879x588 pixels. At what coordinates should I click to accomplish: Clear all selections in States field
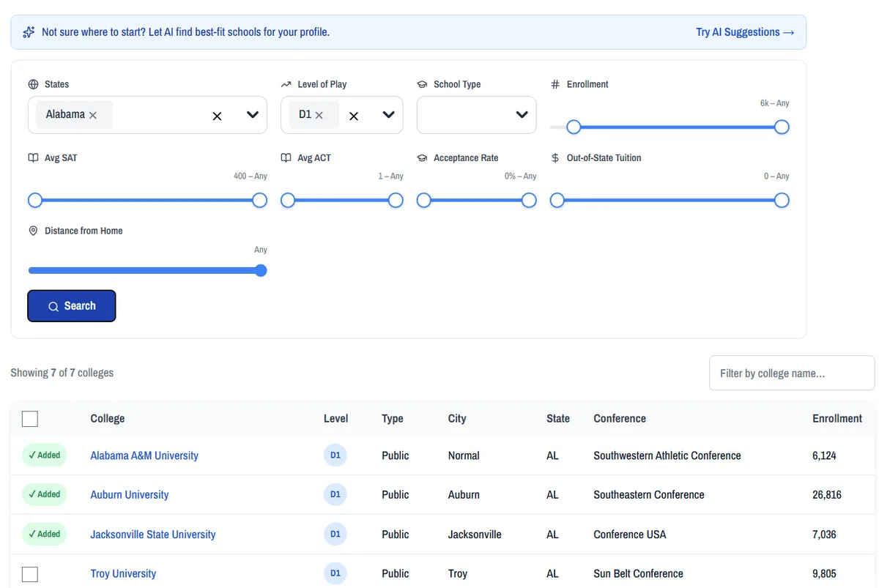(x=217, y=116)
